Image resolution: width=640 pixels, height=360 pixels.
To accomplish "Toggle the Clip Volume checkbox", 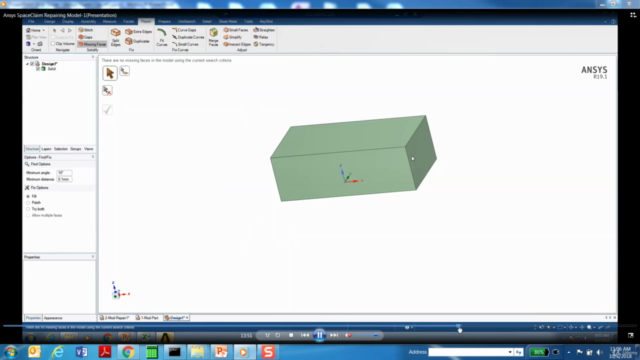I will [x=53, y=44].
